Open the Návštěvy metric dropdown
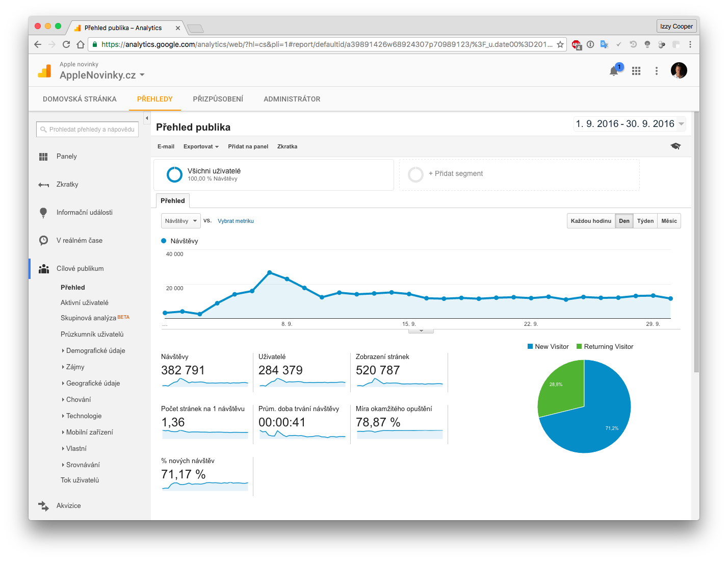728x561 pixels. pos(181,221)
